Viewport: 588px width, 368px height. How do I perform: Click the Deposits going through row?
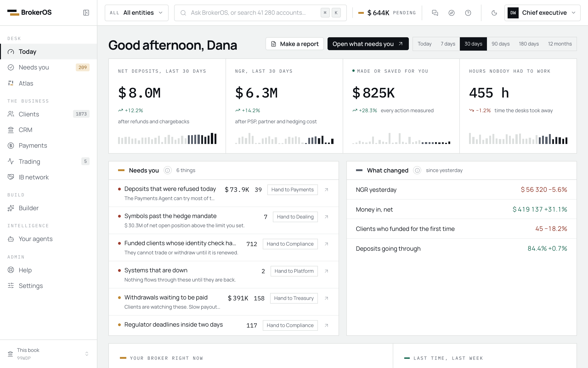(461, 248)
